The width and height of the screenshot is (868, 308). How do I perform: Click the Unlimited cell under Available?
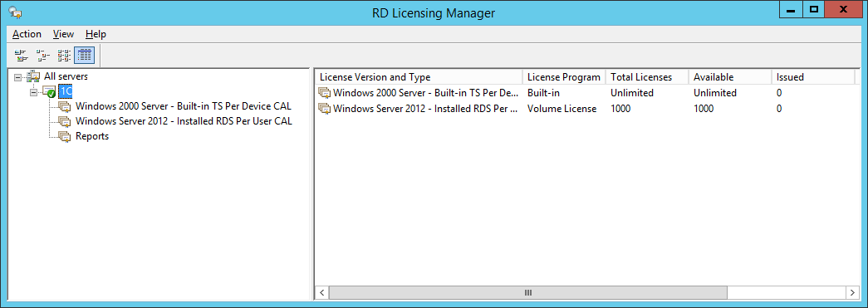[x=715, y=93]
